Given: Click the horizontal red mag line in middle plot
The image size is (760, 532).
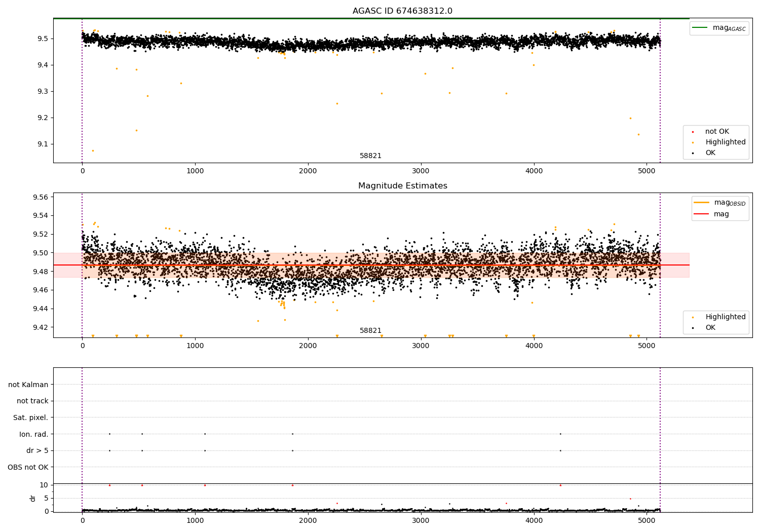Looking at the screenshot, I should point(371,265).
